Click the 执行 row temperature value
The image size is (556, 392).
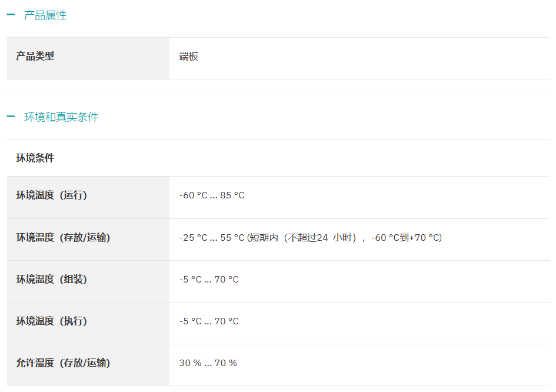point(209,321)
